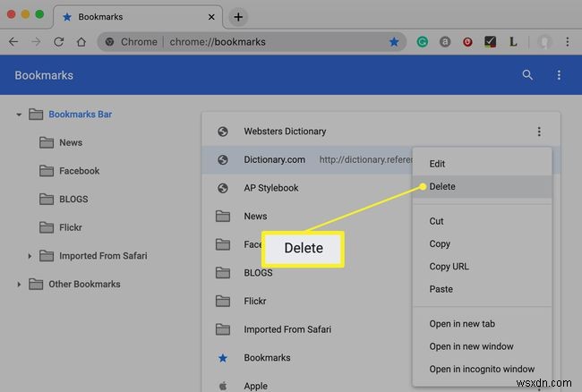The width and height of the screenshot is (582, 392).
Task: Choose Paste in the context menu
Action: click(x=482, y=289)
